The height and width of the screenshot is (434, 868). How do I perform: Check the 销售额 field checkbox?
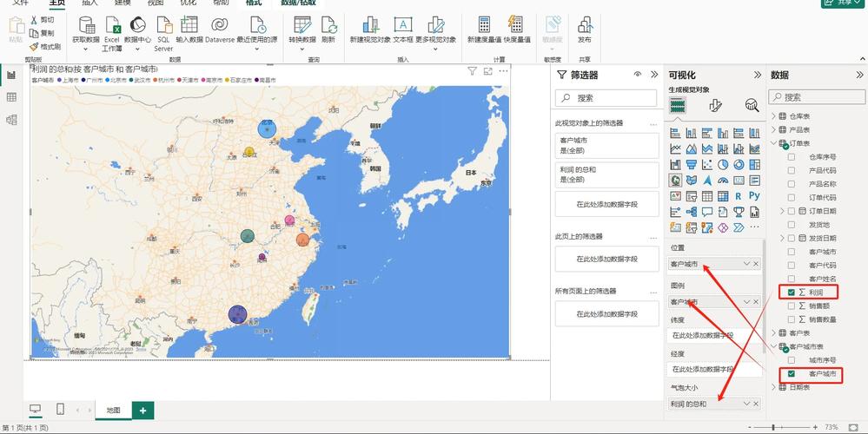[791, 306]
